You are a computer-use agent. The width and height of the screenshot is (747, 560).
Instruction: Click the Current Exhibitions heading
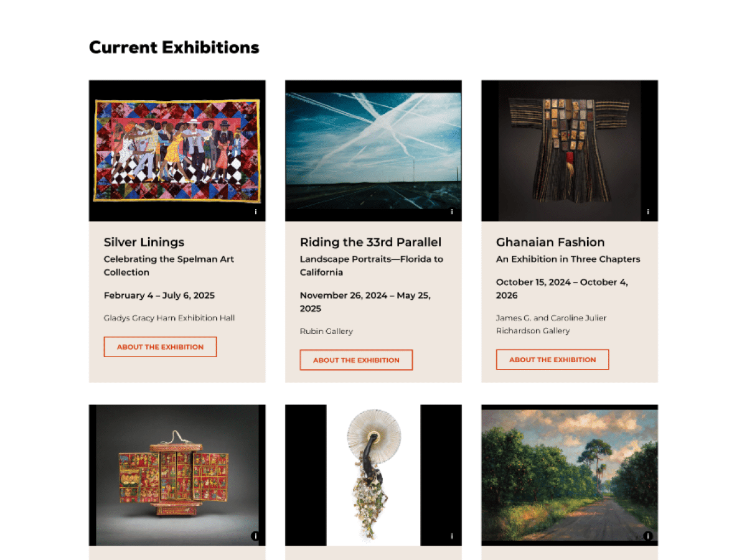(x=174, y=47)
